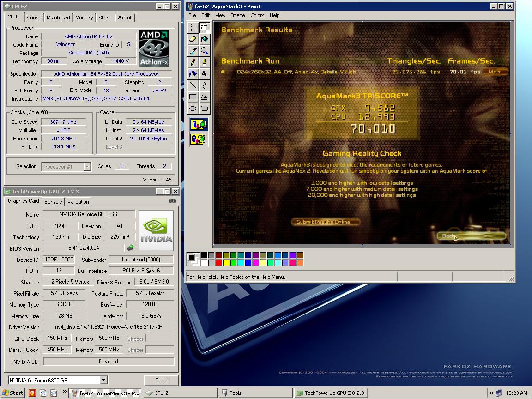Click the NVIDIA logo in GPU-Z

[x=156, y=230]
